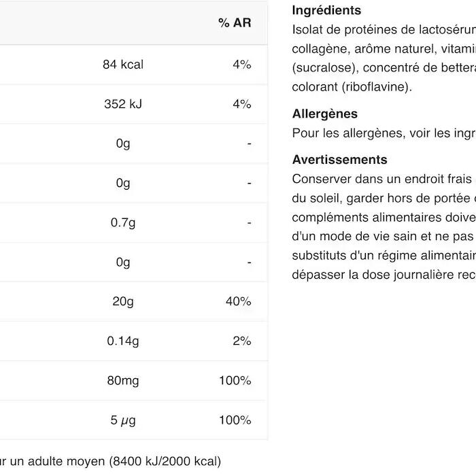This screenshot has height=476, width=476.
Task: Select the "20g" amount cell
Action: (123, 301)
